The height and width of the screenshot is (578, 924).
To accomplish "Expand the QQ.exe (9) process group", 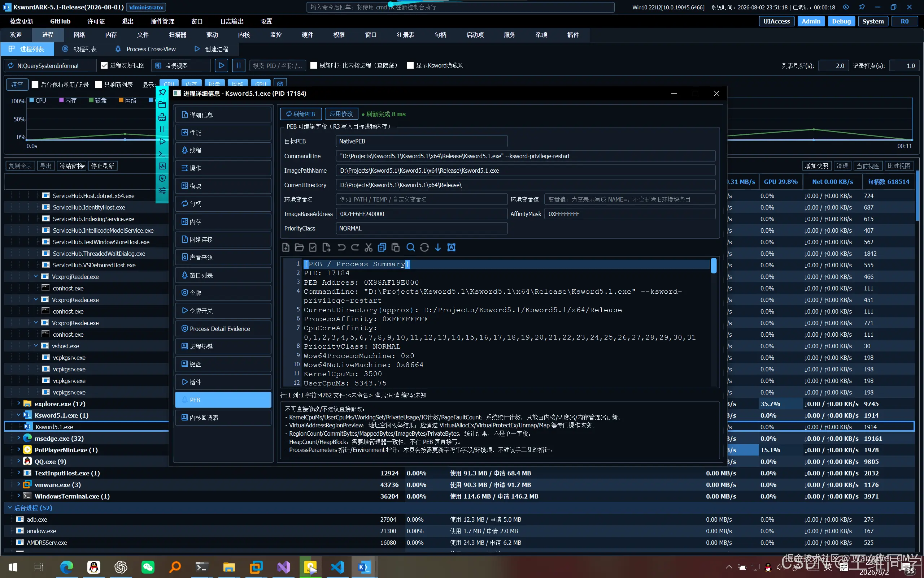I will 18,461.
